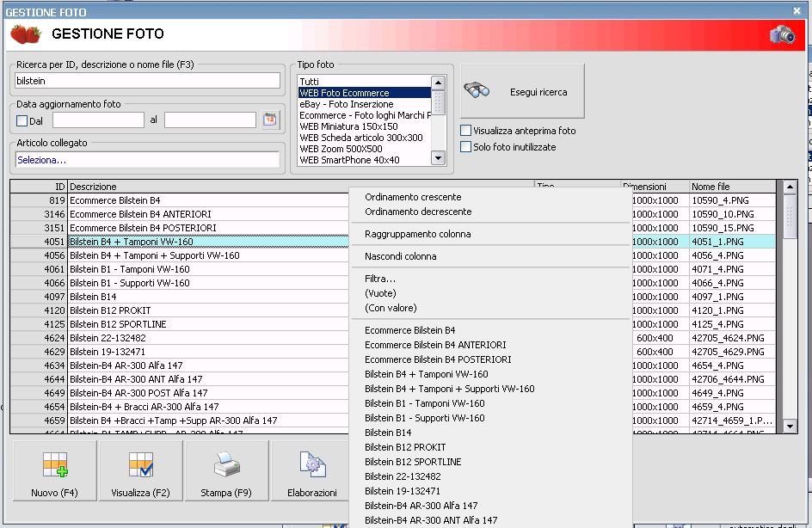Click the Tipo foto list up arrow
The height and width of the screenshot is (528, 812).
pyautogui.click(x=438, y=83)
